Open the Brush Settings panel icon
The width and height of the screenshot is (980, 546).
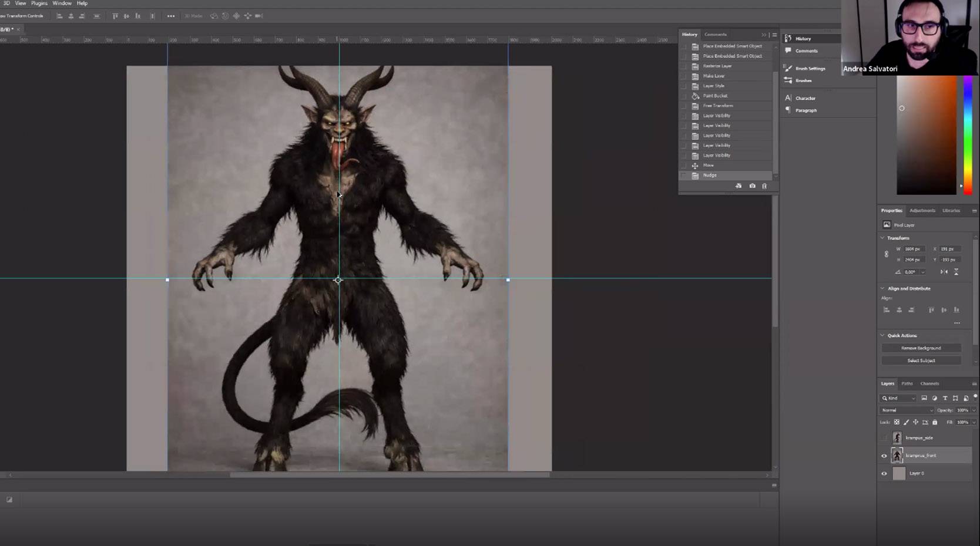[788, 69]
